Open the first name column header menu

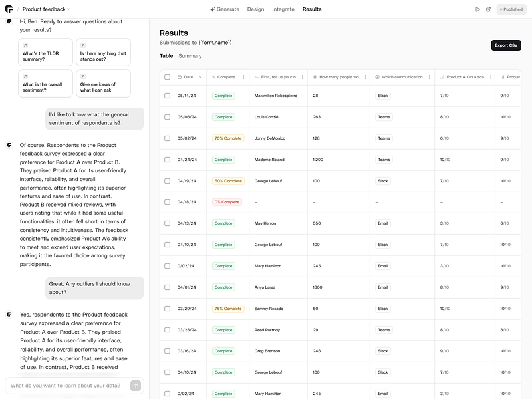pyautogui.click(x=302, y=77)
